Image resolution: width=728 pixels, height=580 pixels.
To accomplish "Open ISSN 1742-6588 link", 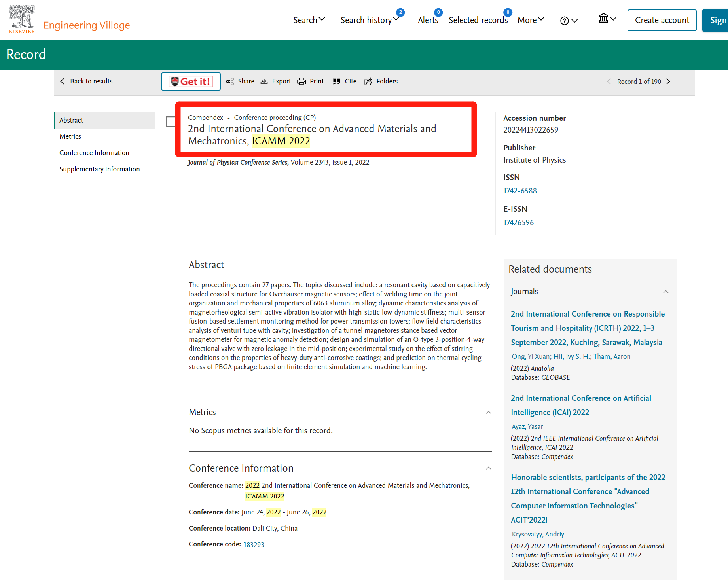I will [520, 191].
